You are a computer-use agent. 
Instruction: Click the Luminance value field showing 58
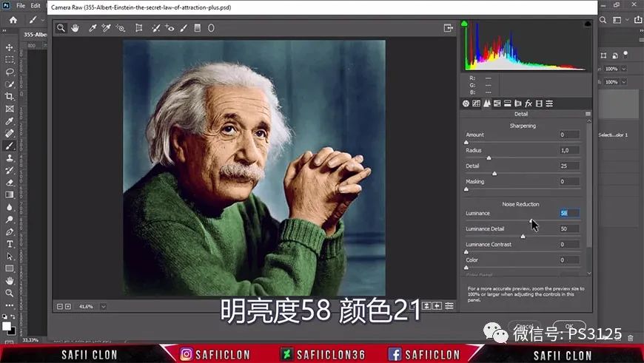[569, 213]
